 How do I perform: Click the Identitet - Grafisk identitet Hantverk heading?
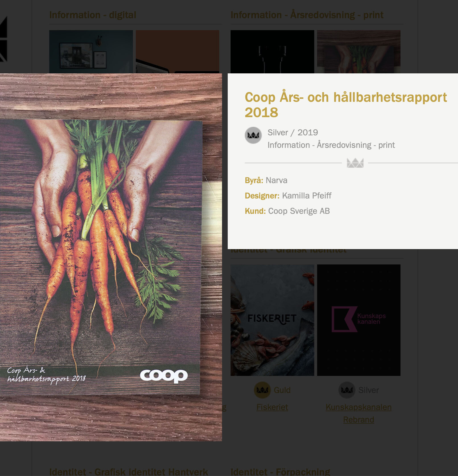pyautogui.click(x=128, y=472)
